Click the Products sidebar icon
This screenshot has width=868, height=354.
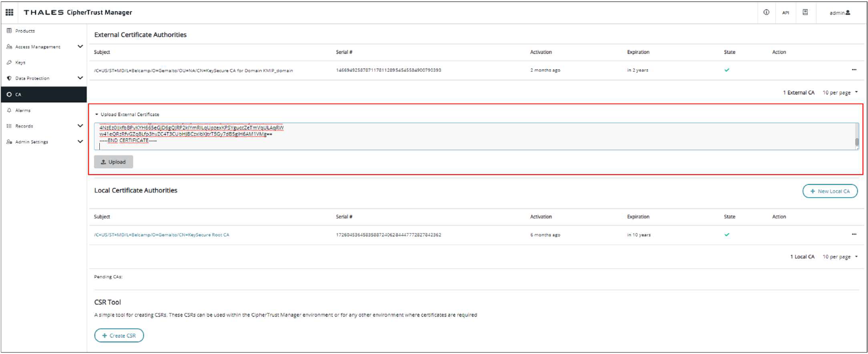tap(9, 30)
